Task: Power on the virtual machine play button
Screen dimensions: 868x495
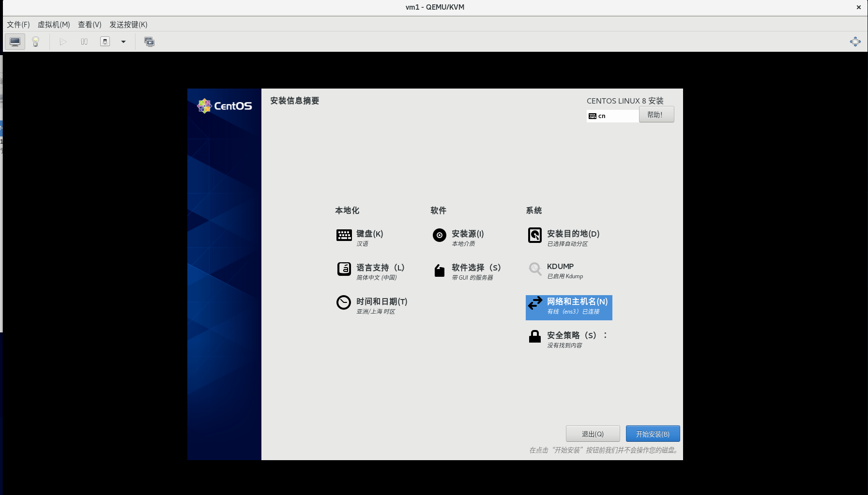Action: (63, 42)
